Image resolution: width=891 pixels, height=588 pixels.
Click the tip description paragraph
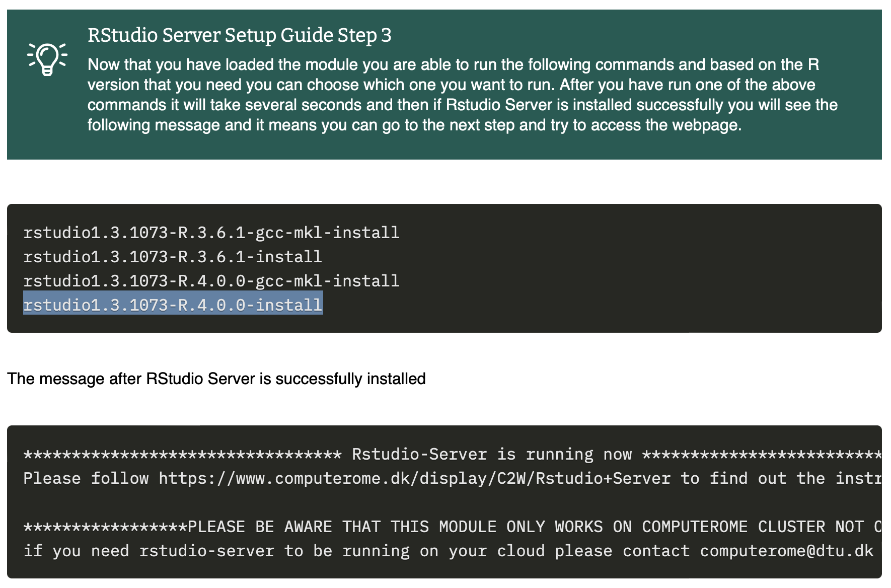tap(453, 94)
